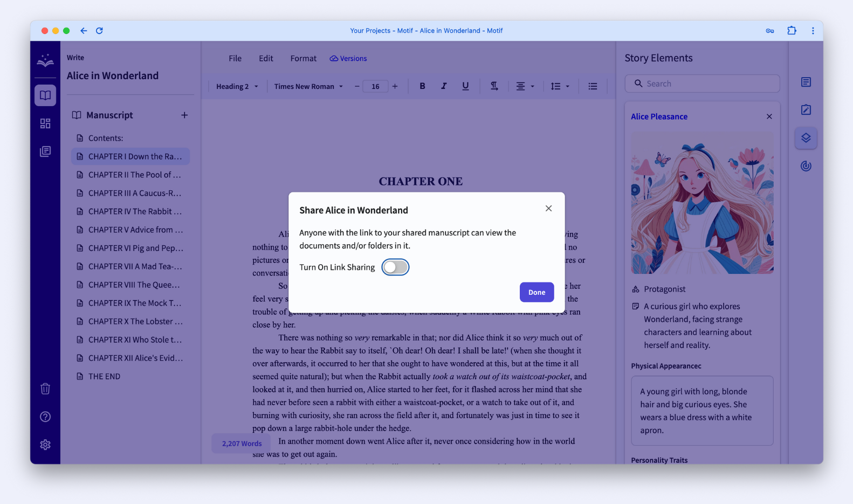Select the Story Elements layers icon

point(806,138)
